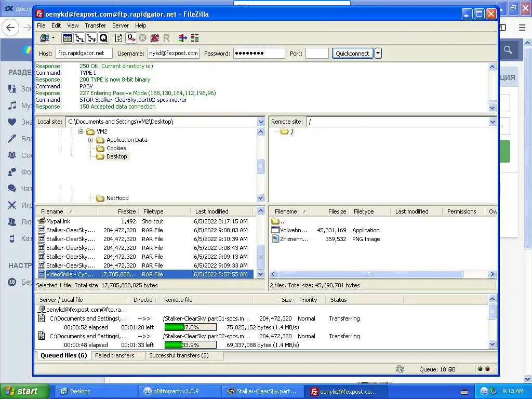532x399 pixels.
Task: Open the Local site path dropdown
Action: 261,122
